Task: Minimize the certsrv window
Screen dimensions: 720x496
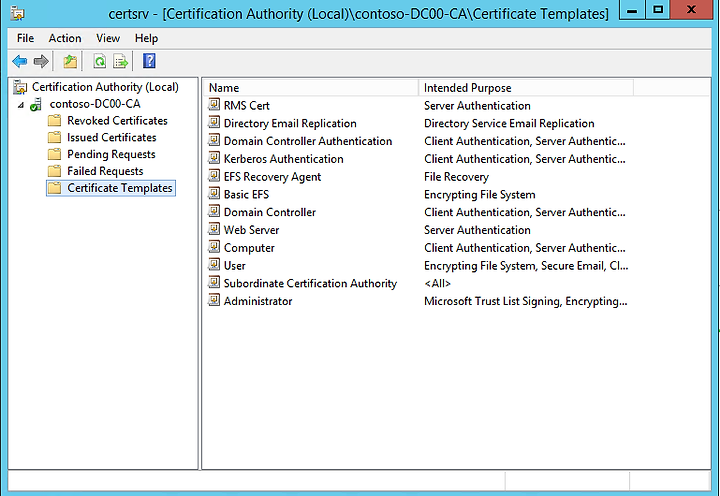Action: 632,10
